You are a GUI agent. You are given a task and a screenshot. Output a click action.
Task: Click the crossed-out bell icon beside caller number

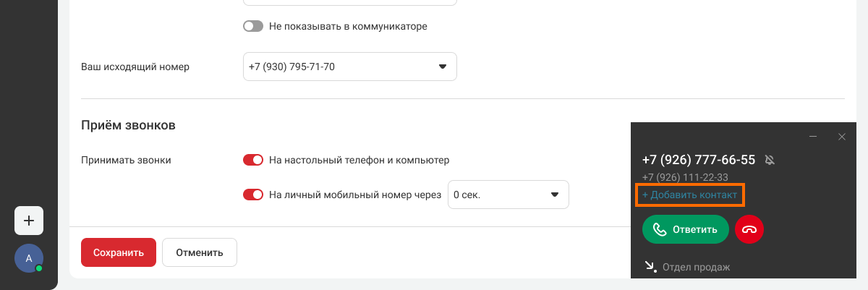click(x=770, y=160)
